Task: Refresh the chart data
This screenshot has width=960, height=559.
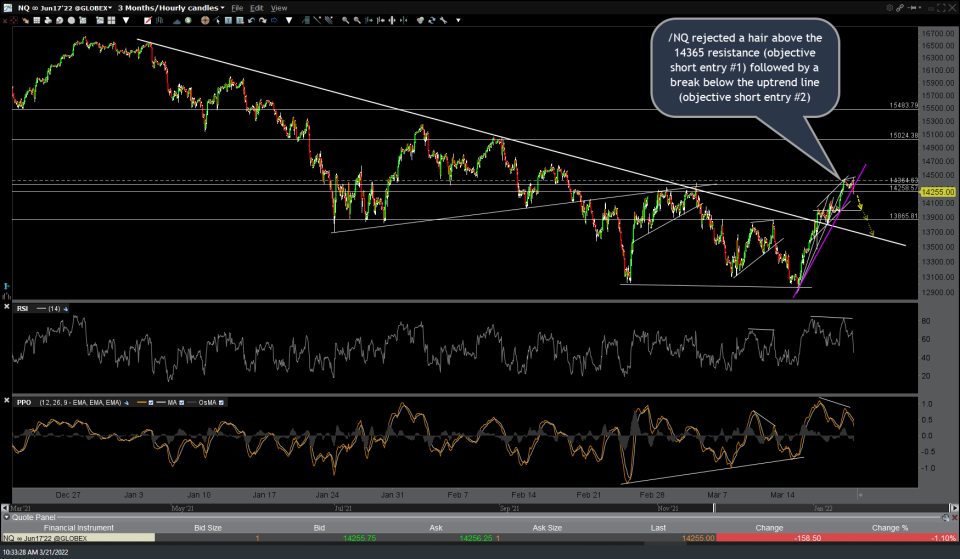Action: (x=432, y=20)
